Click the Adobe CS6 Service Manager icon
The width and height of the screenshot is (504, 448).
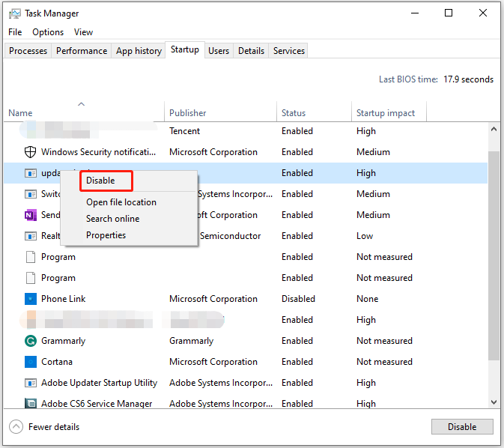pyautogui.click(x=31, y=404)
